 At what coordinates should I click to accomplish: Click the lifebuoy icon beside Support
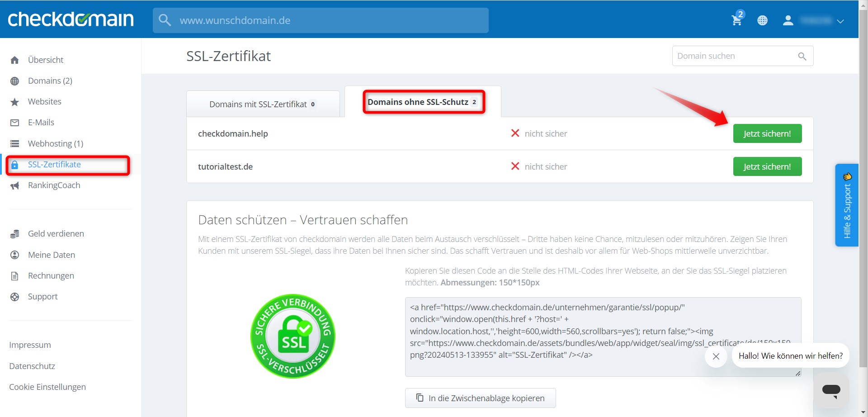click(x=15, y=297)
